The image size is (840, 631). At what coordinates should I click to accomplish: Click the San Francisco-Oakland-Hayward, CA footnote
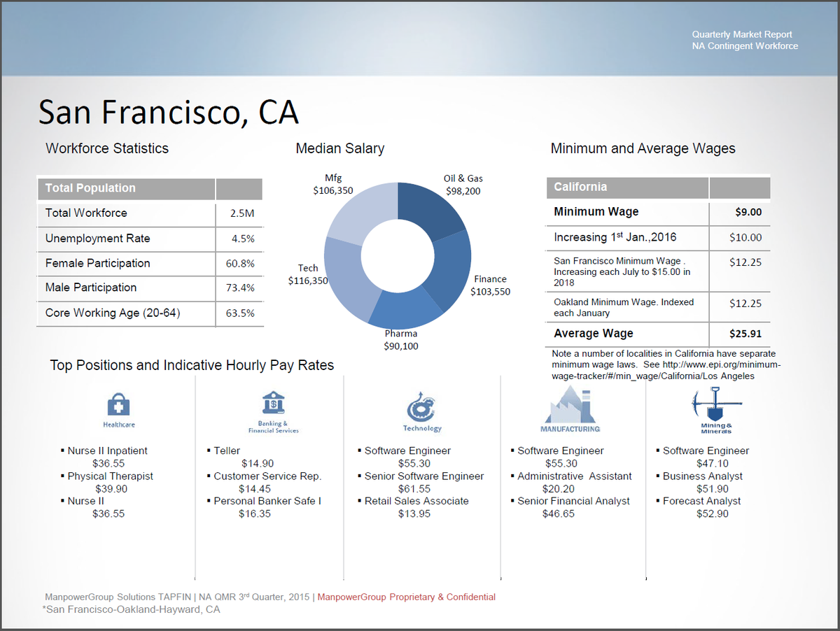(x=131, y=609)
